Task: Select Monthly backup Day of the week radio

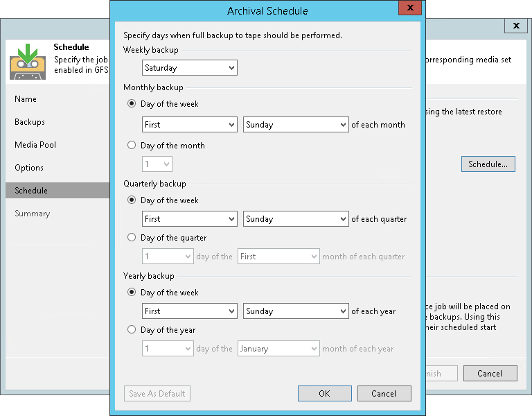Action: coord(132,103)
